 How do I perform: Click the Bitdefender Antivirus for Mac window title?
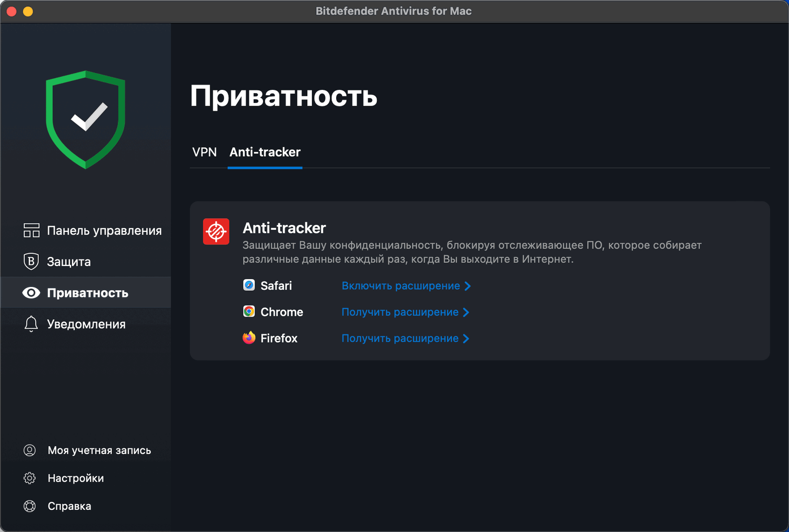tap(393, 11)
